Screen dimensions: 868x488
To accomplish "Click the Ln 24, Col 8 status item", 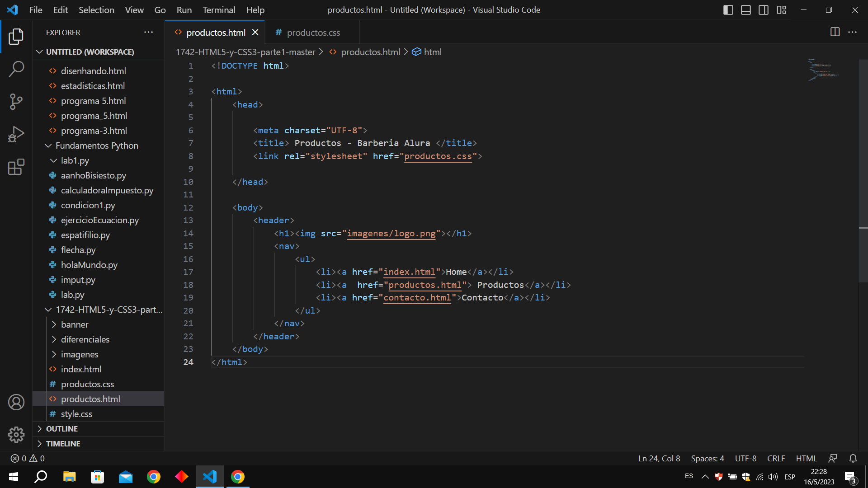I will pos(659,458).
